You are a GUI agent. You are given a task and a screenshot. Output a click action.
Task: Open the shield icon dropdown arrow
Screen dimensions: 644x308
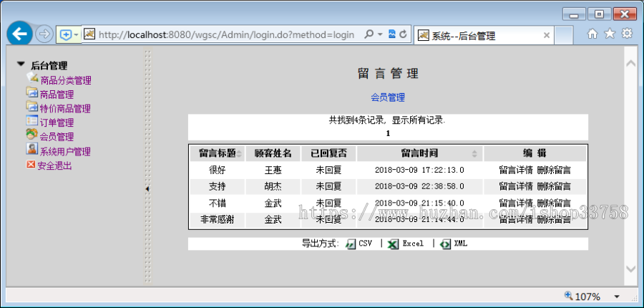point(77,35)
